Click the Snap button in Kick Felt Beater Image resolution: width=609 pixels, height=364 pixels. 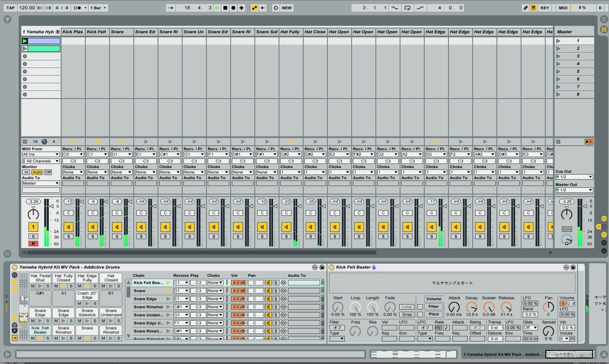(x=407, y=314)
